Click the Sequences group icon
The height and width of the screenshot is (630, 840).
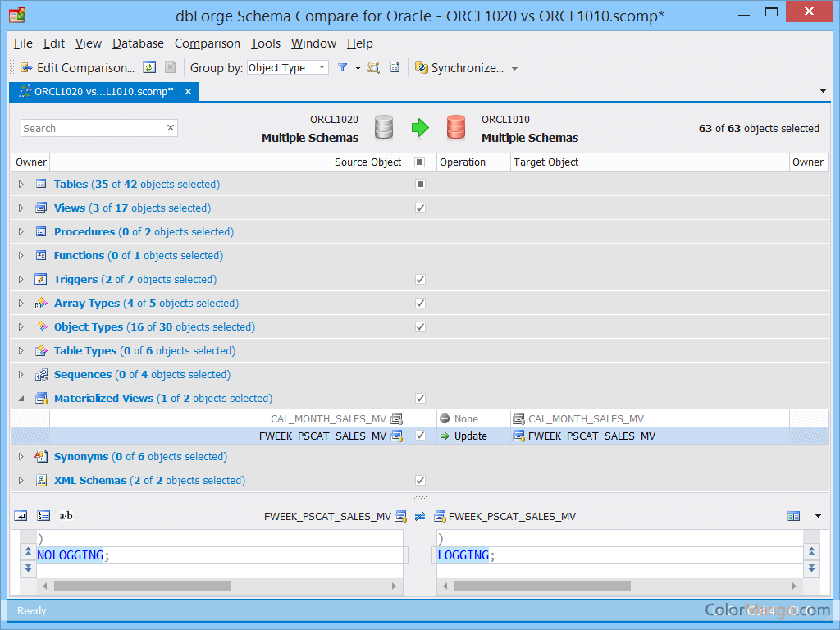click(41, 374)
